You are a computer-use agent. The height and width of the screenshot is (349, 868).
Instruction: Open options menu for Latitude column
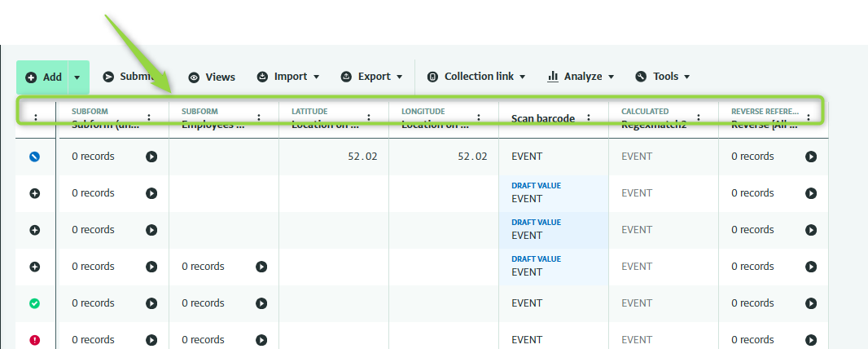point(369,117)
